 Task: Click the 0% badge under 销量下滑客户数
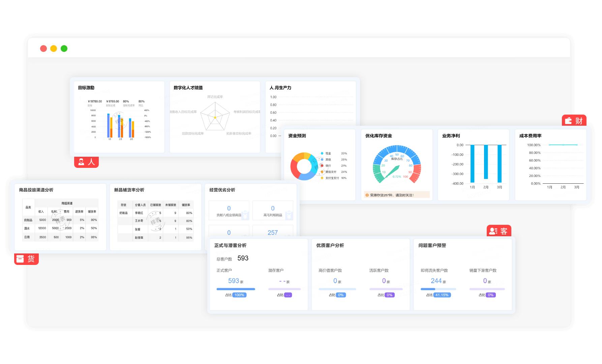pos(491,295)
